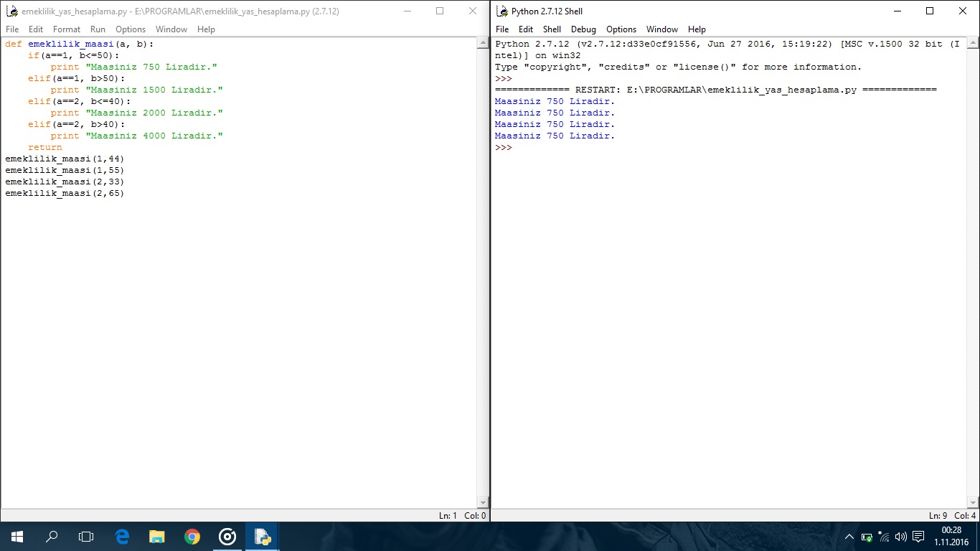Image resolution: width=980 pixels, height=551 pixels.
Task: Click Col: 4 in Shell status bar
Action: (x=965, y=516)
